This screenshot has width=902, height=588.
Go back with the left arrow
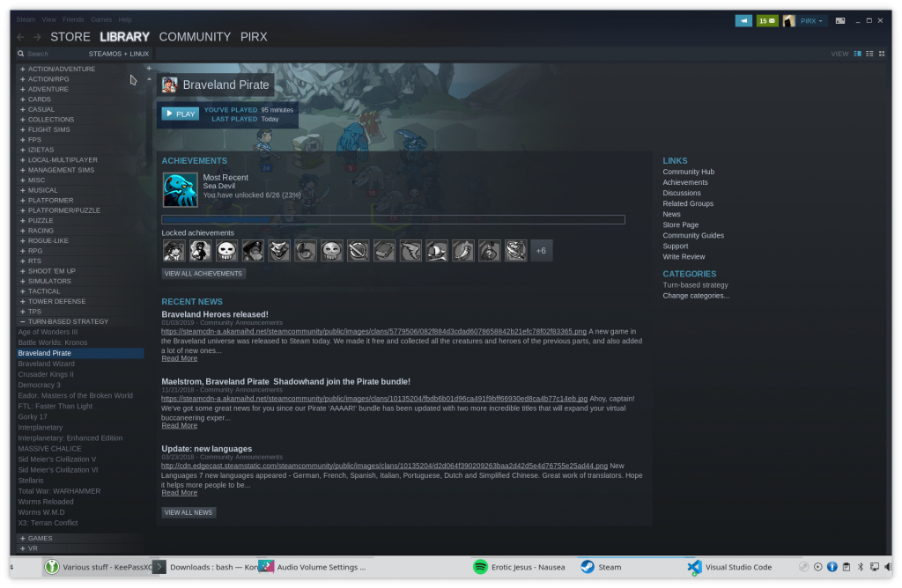tap(21, 37)
